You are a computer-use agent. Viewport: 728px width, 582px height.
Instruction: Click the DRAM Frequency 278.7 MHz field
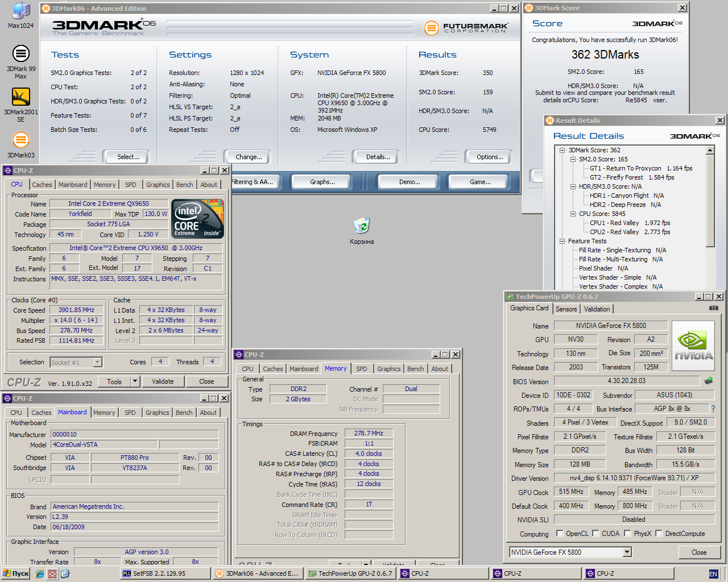369,433
